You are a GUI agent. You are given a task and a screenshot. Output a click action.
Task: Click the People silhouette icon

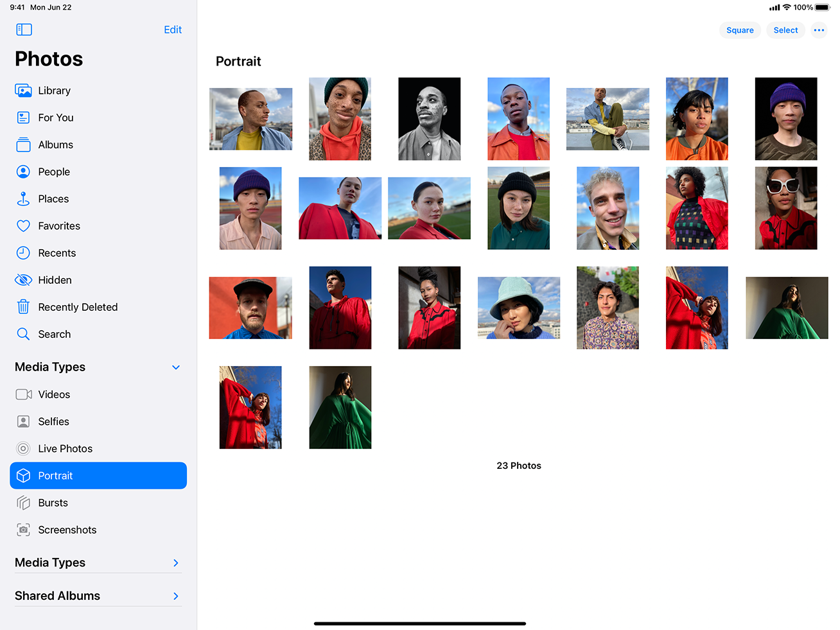(23, 171)
